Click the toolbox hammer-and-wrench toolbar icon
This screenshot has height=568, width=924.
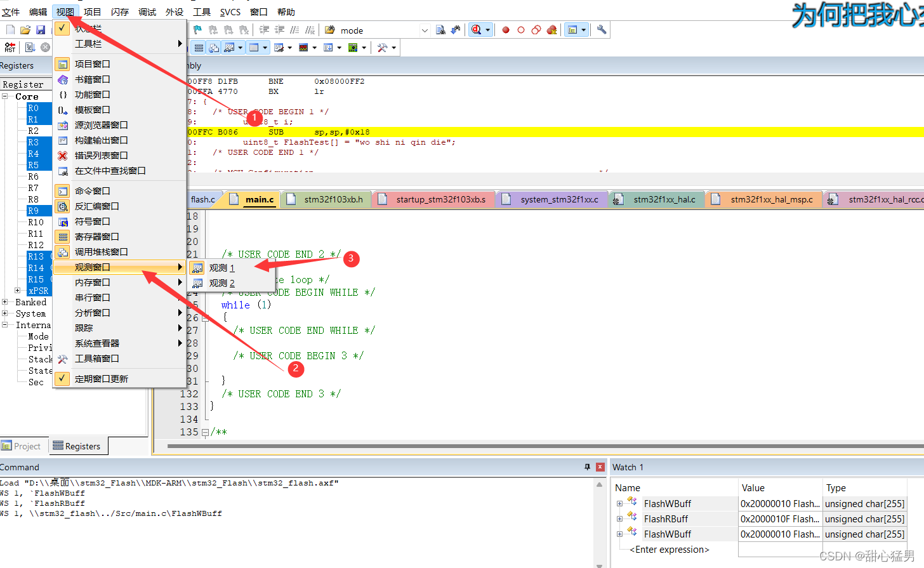coord(382,48)
